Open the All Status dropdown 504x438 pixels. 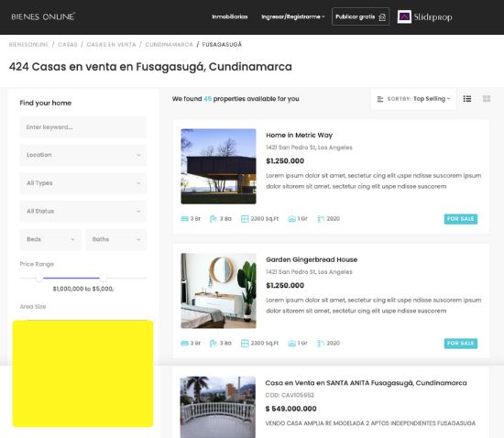[83, 211]
